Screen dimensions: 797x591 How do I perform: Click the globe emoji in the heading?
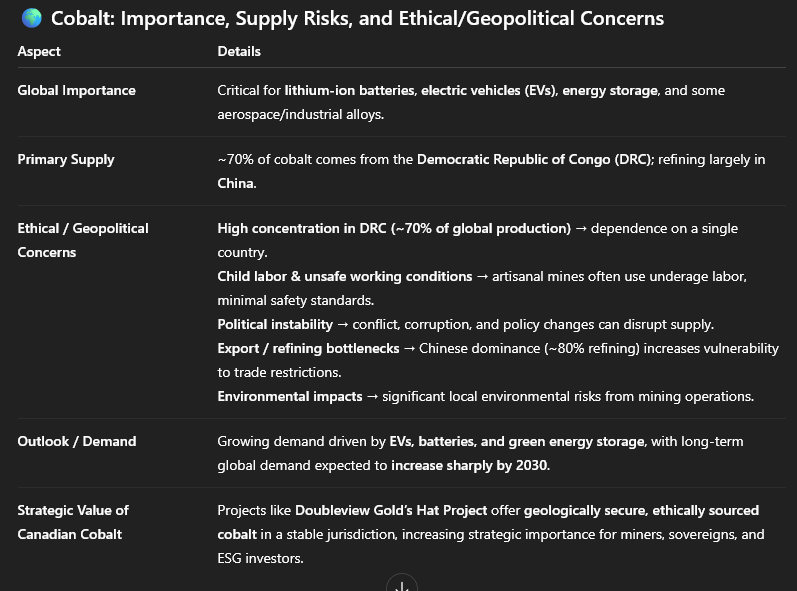click(31, 19)
